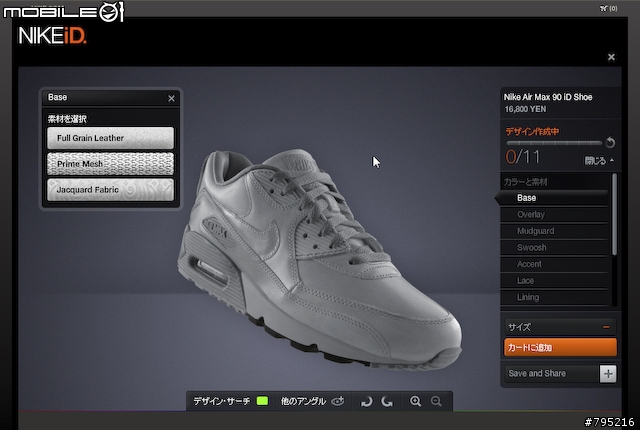The width and height of the screenshot is (640, 430).
Task: Zoom out of the shoe
Action: [436, 401]
